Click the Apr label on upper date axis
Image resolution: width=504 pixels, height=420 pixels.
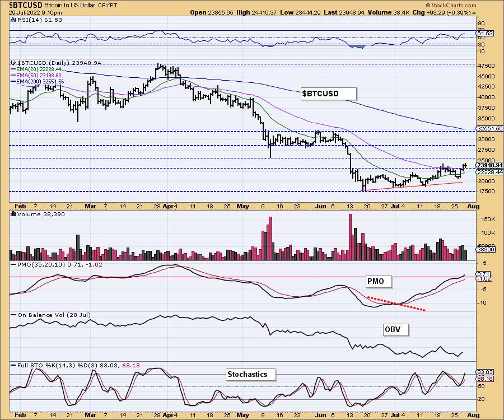169,206
